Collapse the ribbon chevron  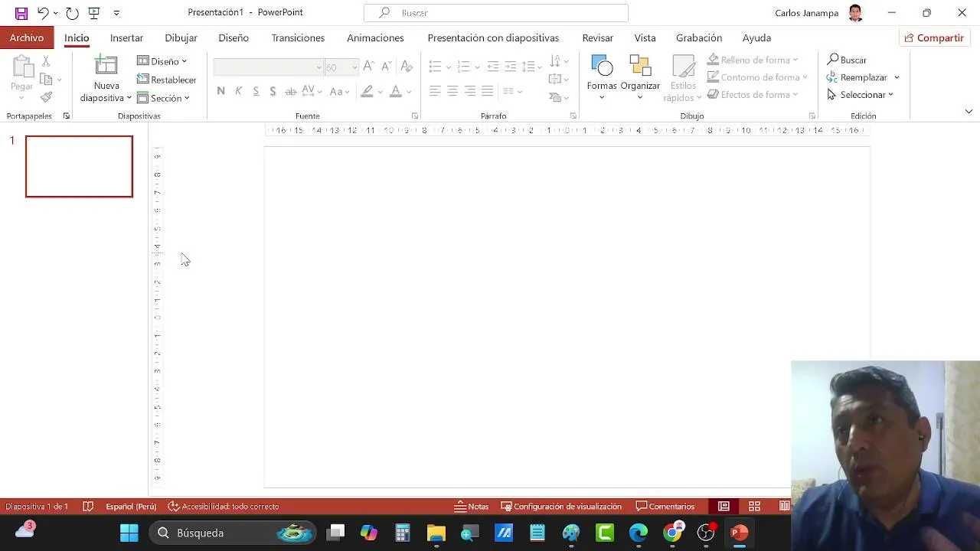coord(969,112)
